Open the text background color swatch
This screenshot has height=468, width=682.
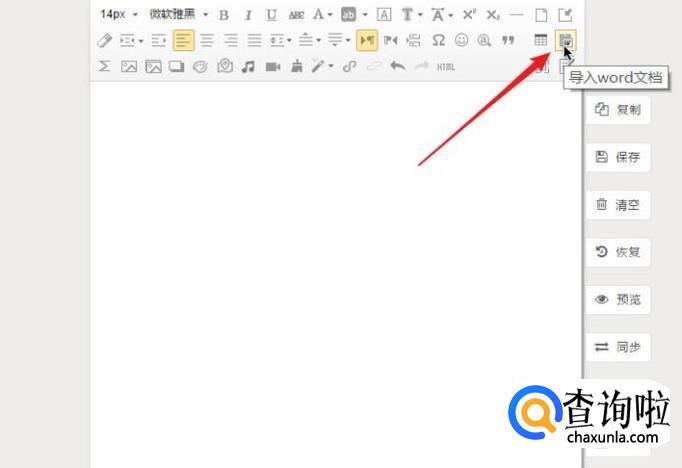tap(348, 15)
